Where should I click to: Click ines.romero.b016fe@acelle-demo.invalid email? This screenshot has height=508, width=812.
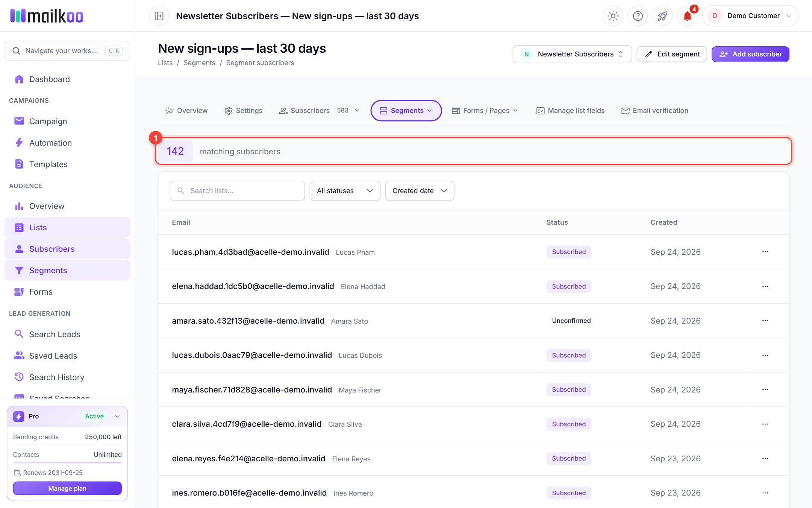249,493
